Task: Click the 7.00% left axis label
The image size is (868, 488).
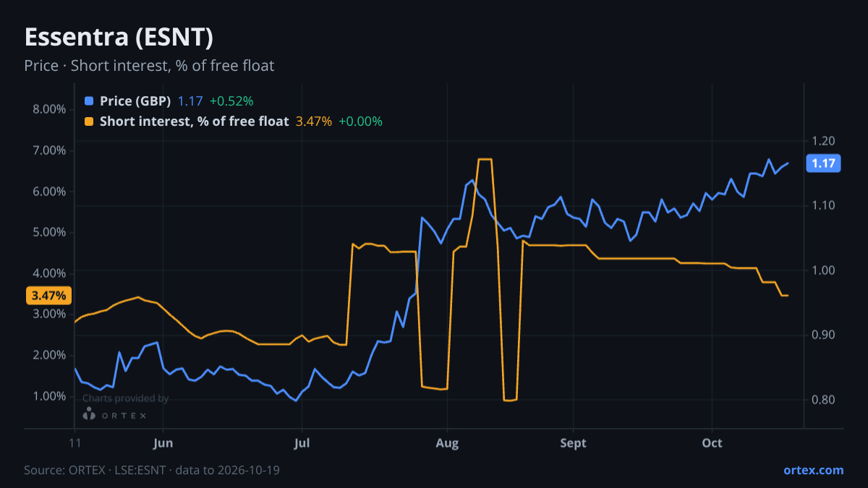Action: point(49,150)
